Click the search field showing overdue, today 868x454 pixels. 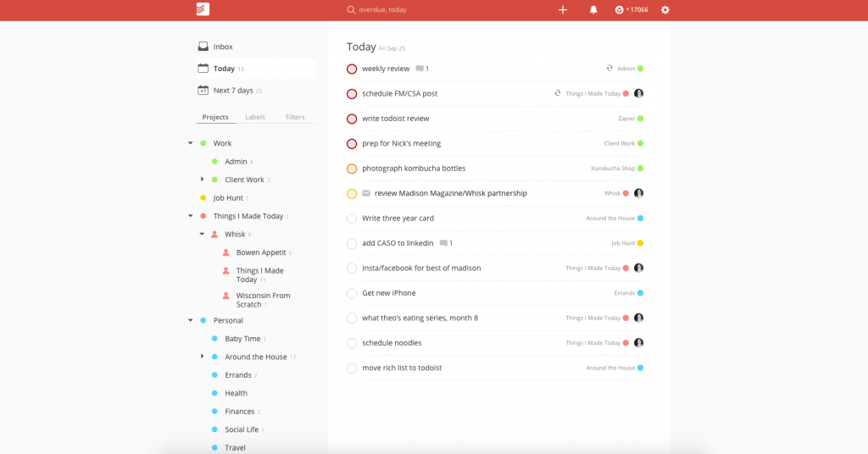398,10
